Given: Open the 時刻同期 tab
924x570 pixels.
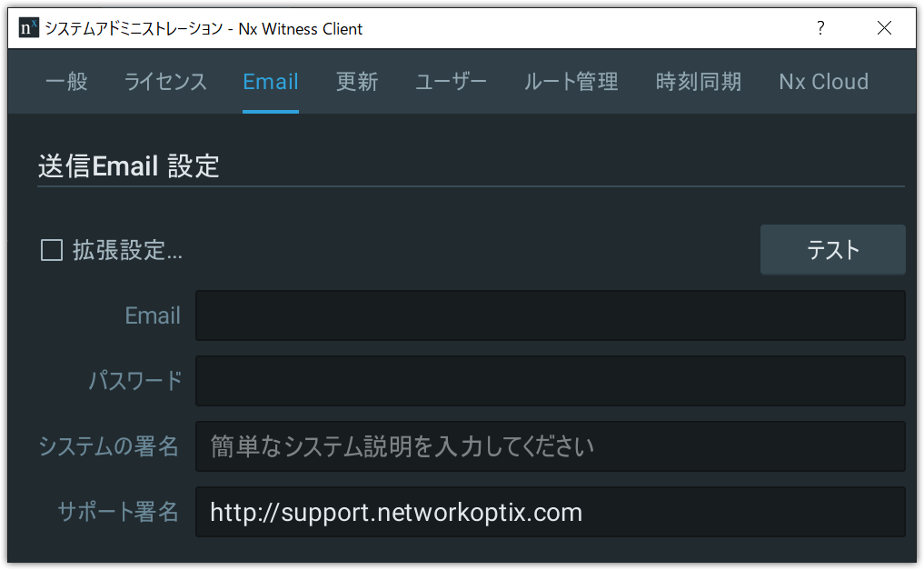Looking at the screenshot, I should point(699,81).
